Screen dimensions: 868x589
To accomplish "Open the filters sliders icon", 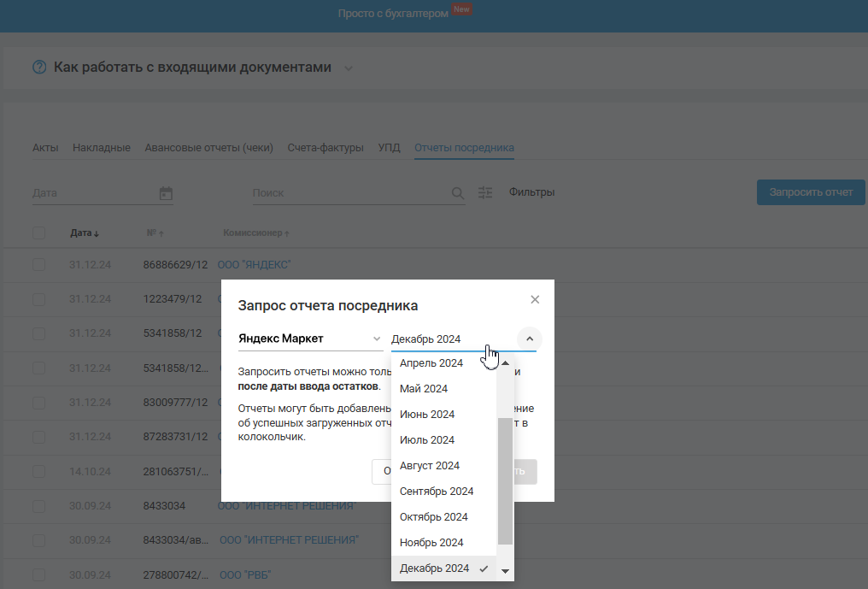I will point(485,193).
